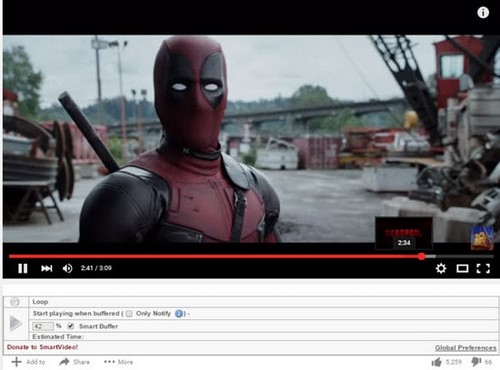Open the Only Notify info icon
This screenshot has height=370, width=500.
(x=179, y=314)
